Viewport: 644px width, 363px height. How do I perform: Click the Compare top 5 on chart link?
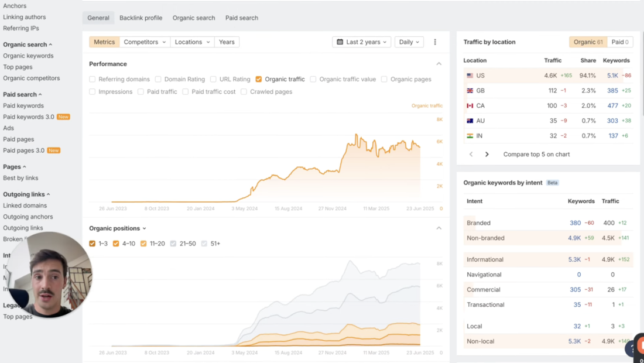(x=536, y=154)
